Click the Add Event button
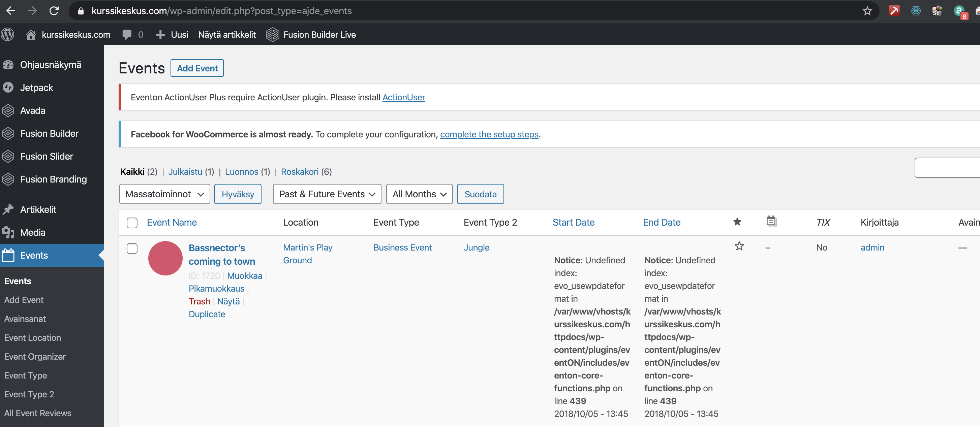 coord(197,68)
